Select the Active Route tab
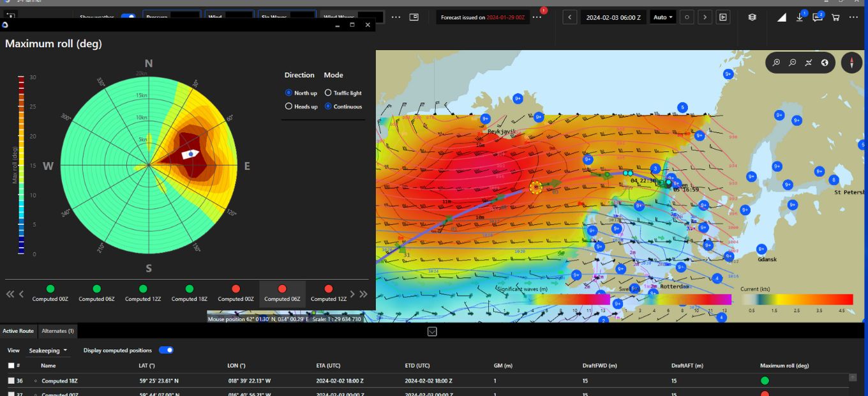 click(x=18, y=331)
